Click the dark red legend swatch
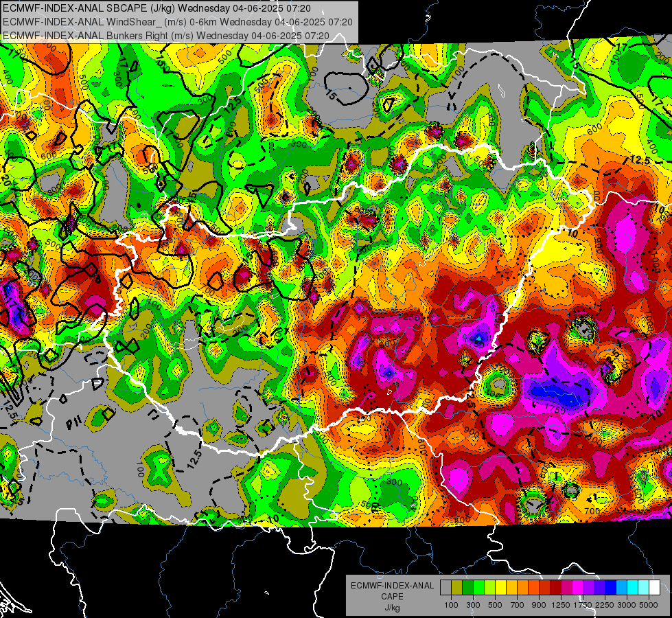 coord(556,587)
